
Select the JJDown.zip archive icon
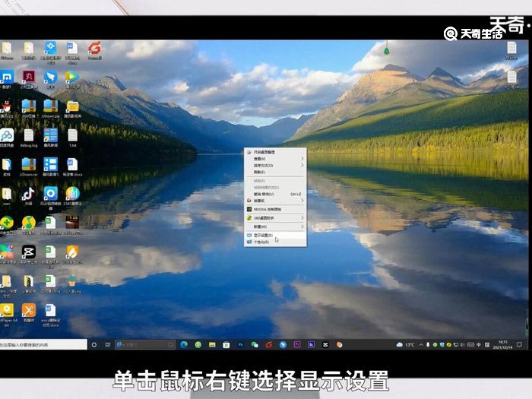click(50, 106)
